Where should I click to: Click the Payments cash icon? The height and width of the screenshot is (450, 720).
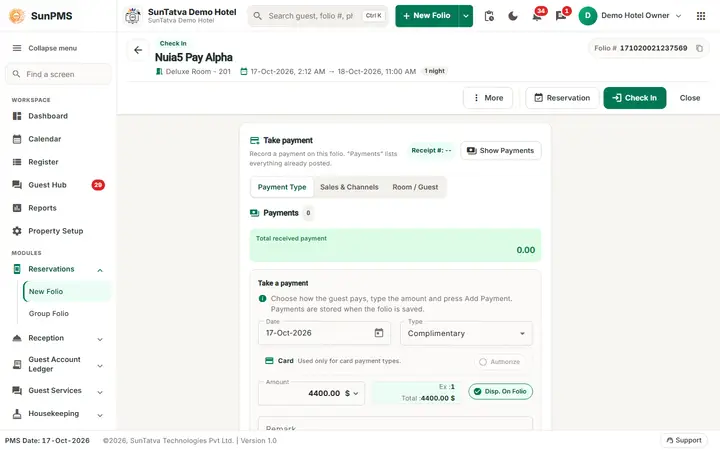coord(254,213)
